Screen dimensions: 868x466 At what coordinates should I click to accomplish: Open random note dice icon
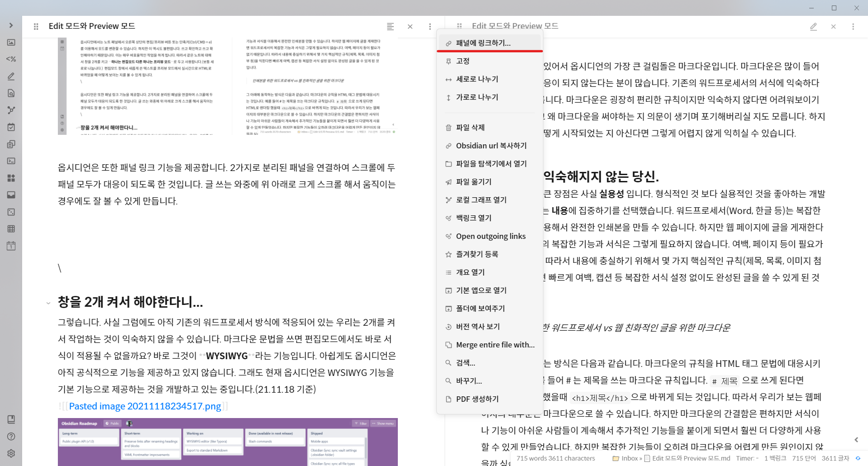11,212
